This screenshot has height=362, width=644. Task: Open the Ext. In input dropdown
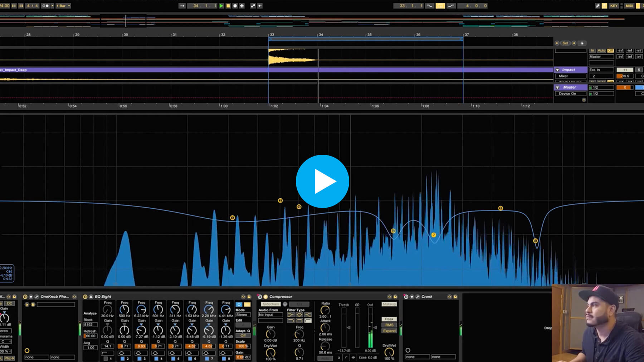coord(601,70)
